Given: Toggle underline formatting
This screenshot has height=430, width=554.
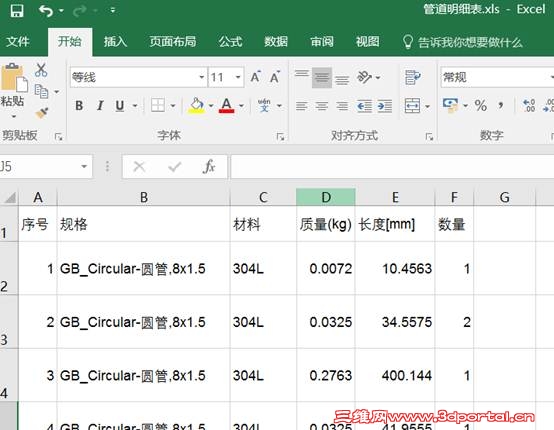Looking at the screenshot, I should [120, 105].
